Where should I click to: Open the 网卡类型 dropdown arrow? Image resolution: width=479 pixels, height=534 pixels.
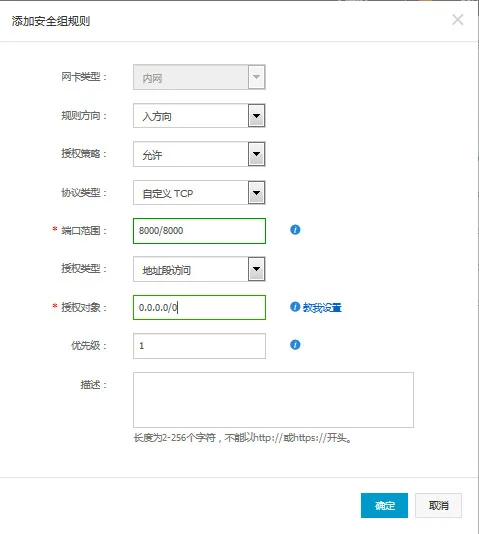coord(256,77)
